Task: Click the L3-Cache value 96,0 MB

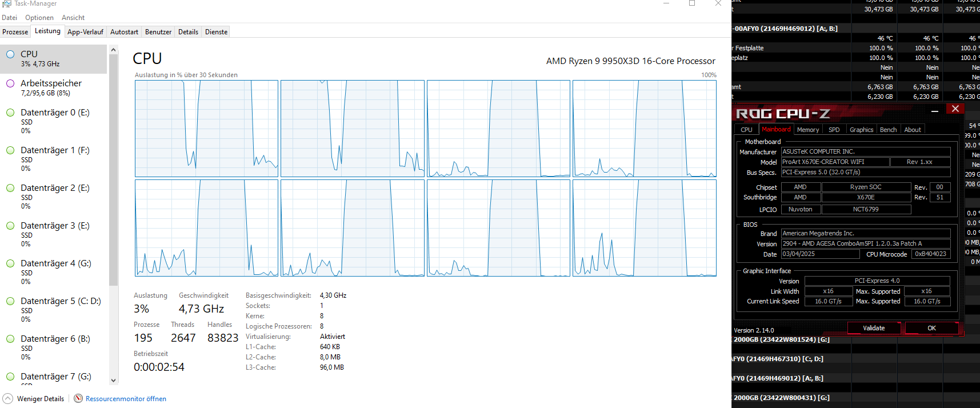Action: (x=332, y=367)
